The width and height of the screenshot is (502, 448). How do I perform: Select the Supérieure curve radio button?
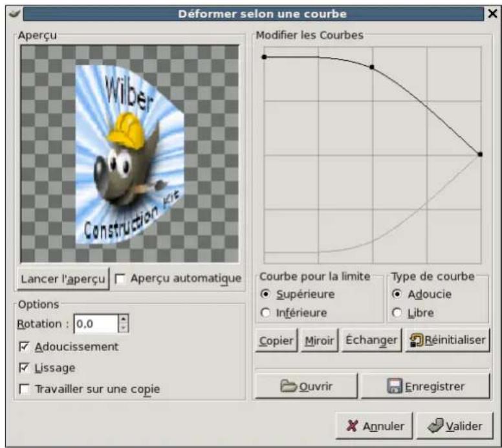pyautogui.click(x=265, y=294)
